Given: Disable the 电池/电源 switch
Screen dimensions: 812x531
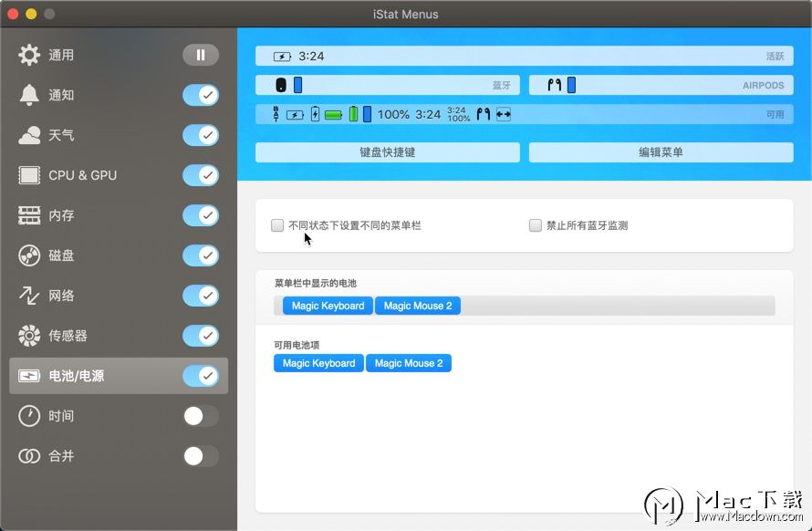Looking at the screenshot, I should (201, 376).
